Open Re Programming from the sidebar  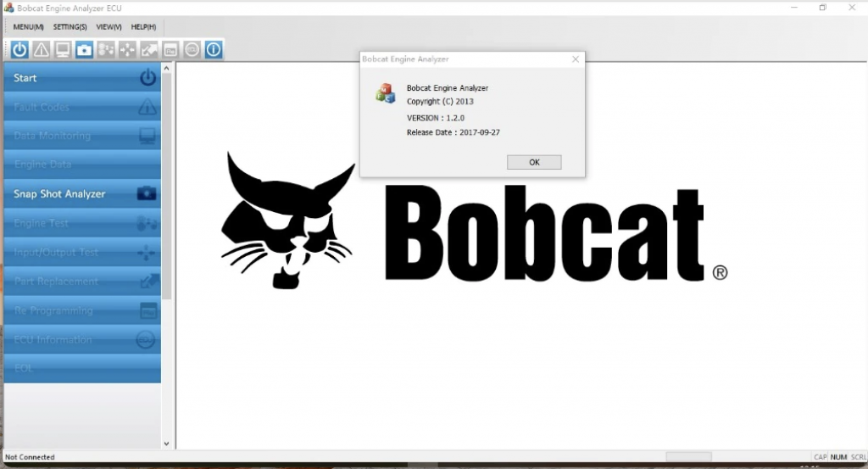pyautogui.click(x=82, y=310)
